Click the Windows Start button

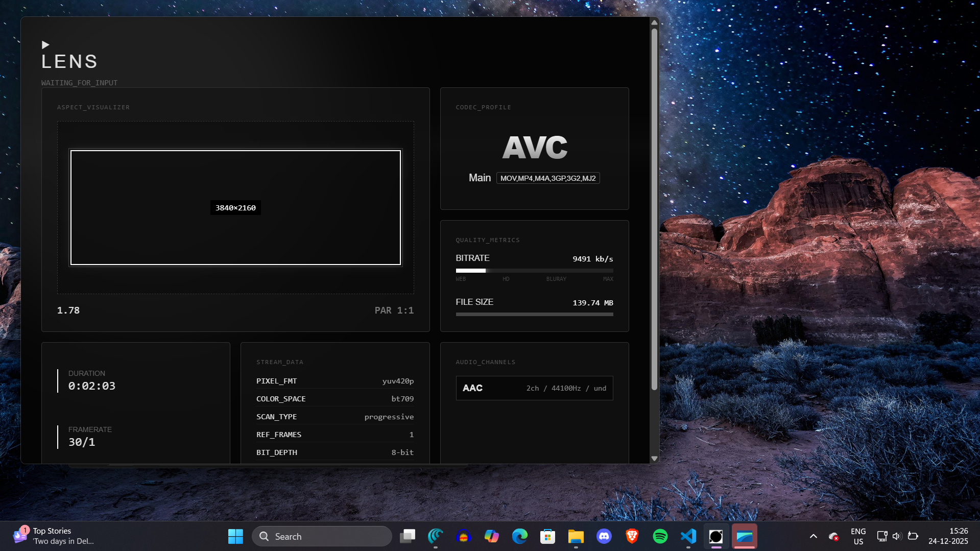(x=235, y=536)
